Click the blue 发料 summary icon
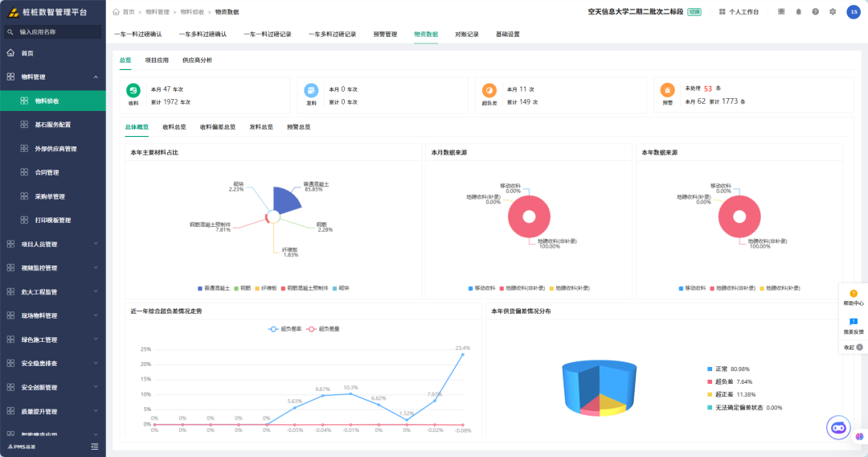 [x=311, y=90]
